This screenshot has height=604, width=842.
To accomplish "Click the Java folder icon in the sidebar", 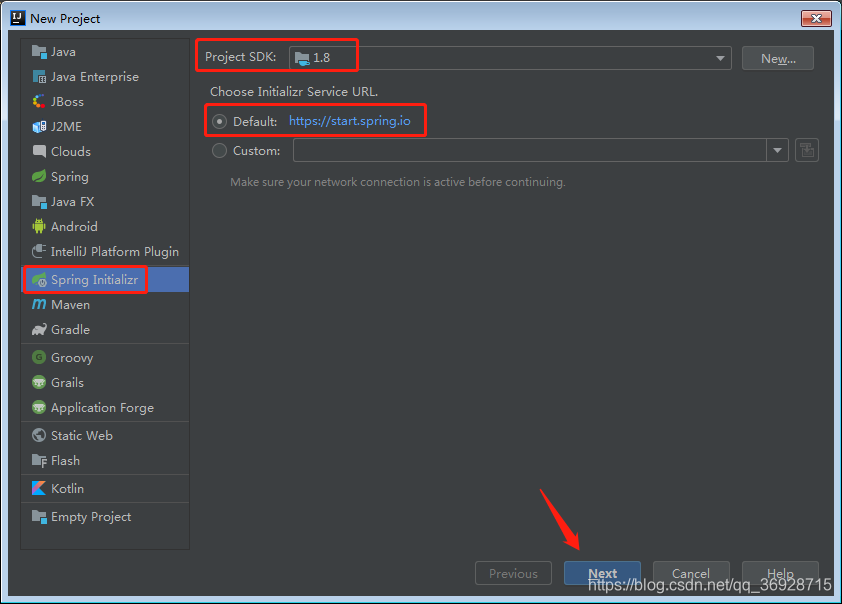I will click(x=39, y=52).
